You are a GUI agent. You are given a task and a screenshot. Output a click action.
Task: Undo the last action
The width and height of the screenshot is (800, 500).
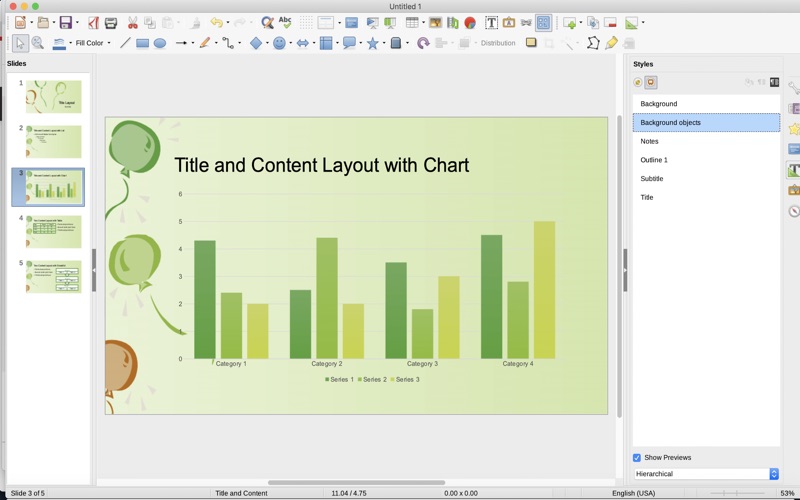(x=216, y=22)
